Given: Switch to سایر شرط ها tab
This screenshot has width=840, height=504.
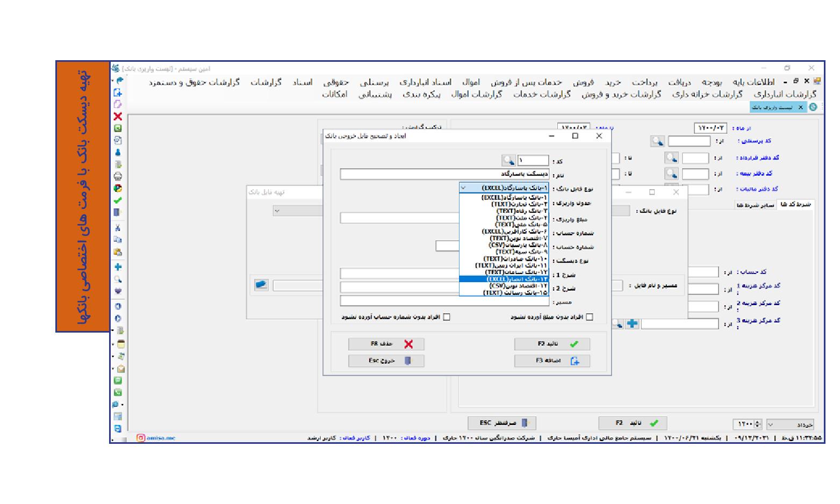Looking at the screenshot, I should click(756, 205).
